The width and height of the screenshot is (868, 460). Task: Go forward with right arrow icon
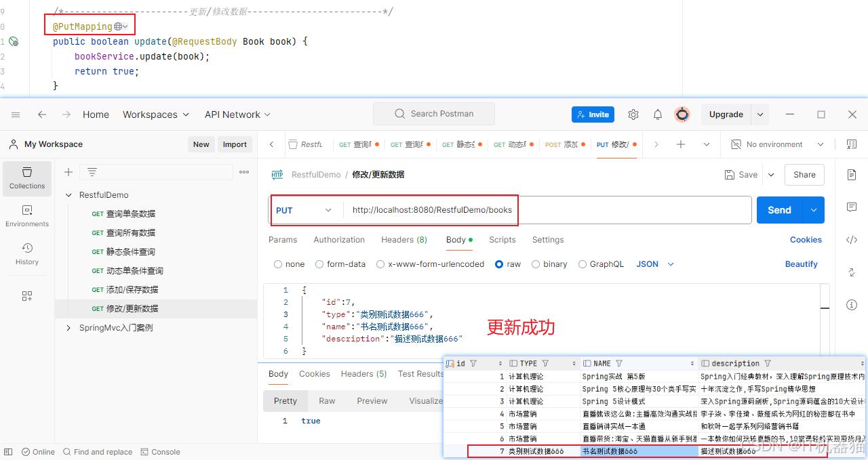[66, 114]
